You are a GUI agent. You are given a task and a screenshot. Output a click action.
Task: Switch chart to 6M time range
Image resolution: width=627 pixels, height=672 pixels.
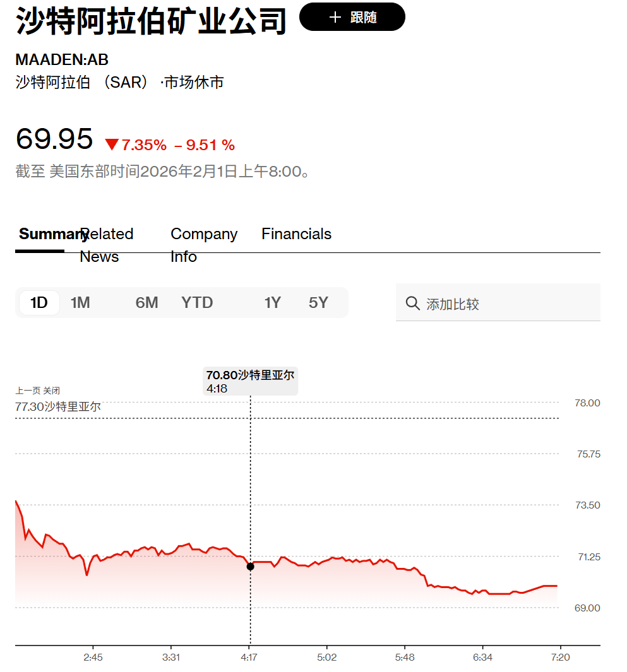click(146, 302)
